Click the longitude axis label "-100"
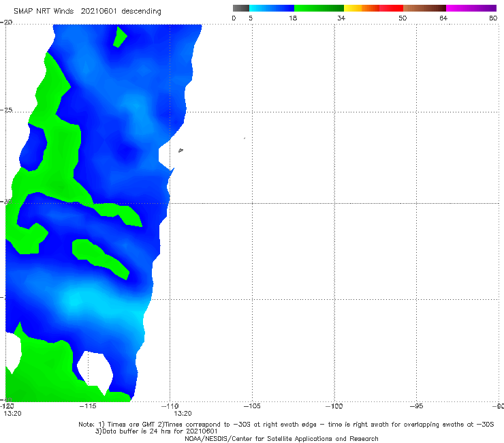This screenshot has width=504, height=443. 334,406
